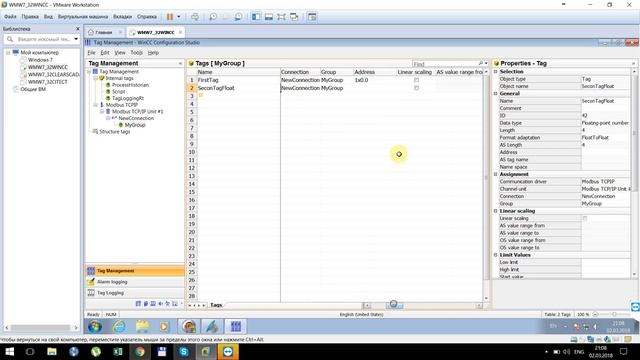Click the send Ctrl+Alt+Del toolbar icon
This screenshot has width=640, height=360.
(x=195, y=17)
